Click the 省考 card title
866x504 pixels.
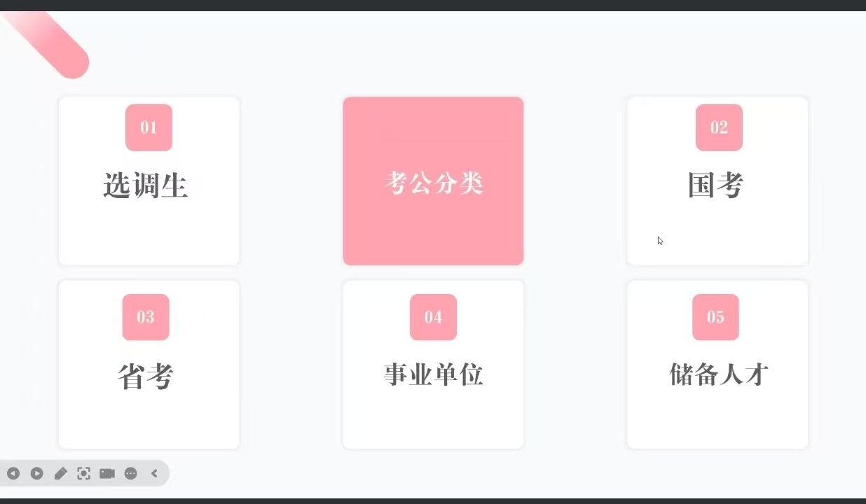point(145,377)
